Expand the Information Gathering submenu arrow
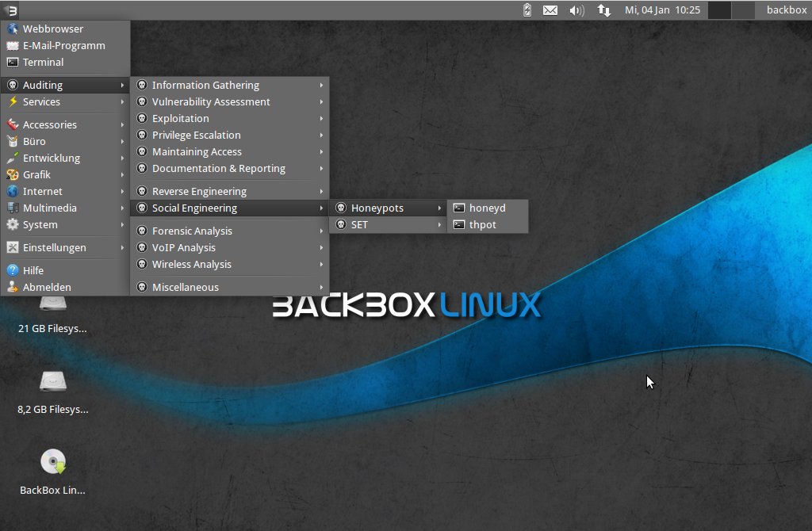The height and width of the screenshot is (531, 812). [322, 85]
